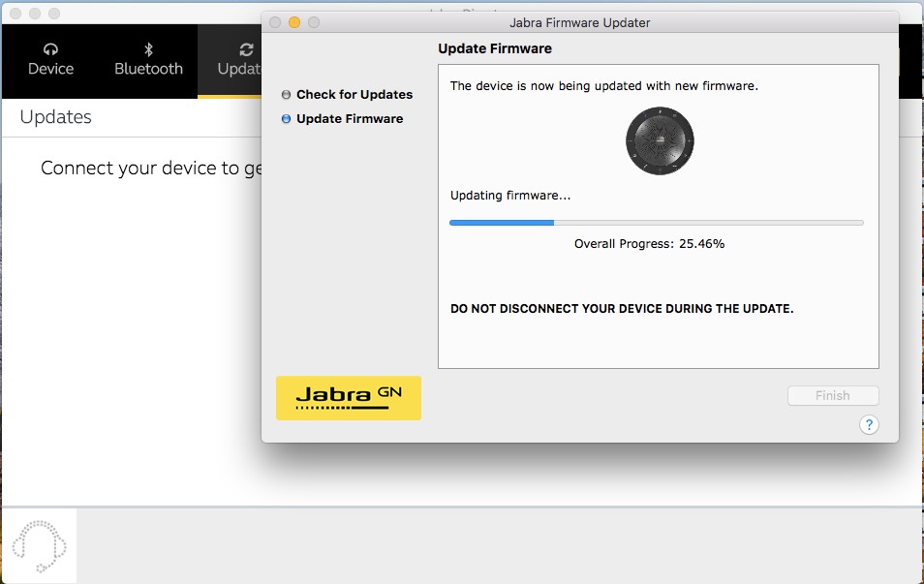Click the Connect your device message

151,168
